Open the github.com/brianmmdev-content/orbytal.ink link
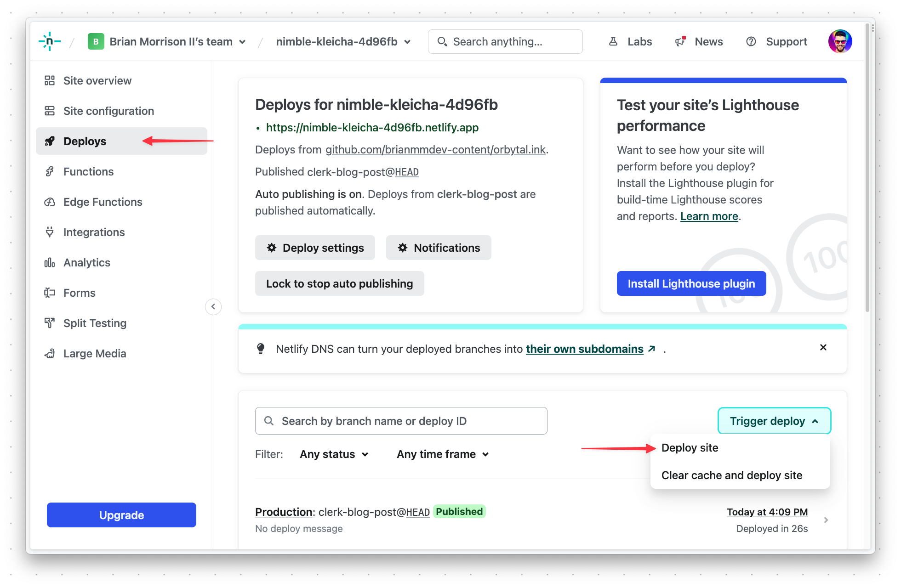 coord(436,149)
